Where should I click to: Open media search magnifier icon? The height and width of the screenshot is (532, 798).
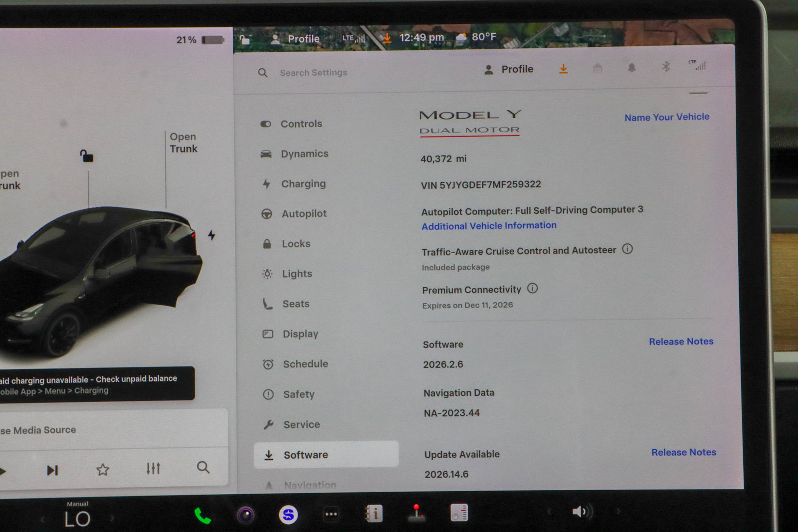(203, 467)
